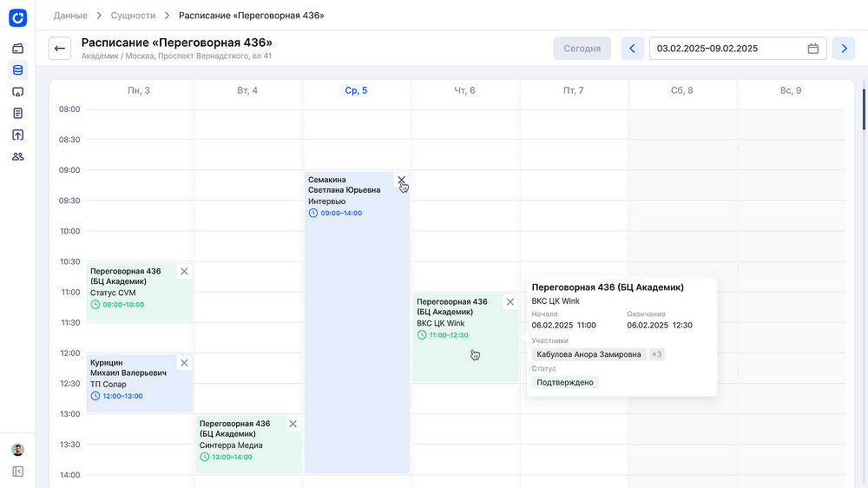Delete the Статус CVM booking
Screen dimensions: 868x488
coord(184,272)
